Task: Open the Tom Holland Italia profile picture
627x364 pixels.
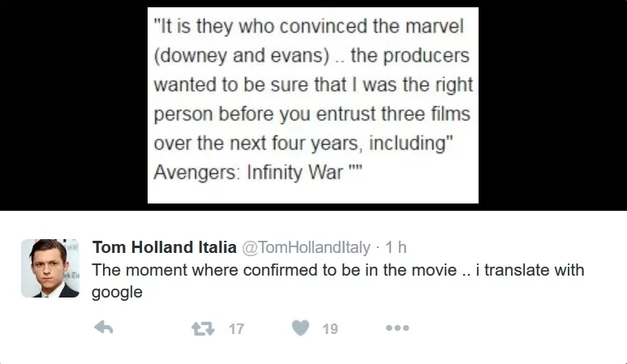Action: point(49,268)
